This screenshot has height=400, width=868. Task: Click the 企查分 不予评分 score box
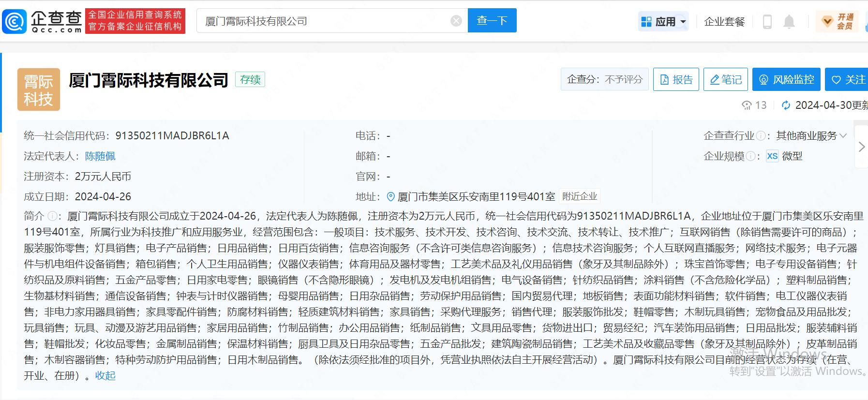pyautogui.click(x=605, y=79)
